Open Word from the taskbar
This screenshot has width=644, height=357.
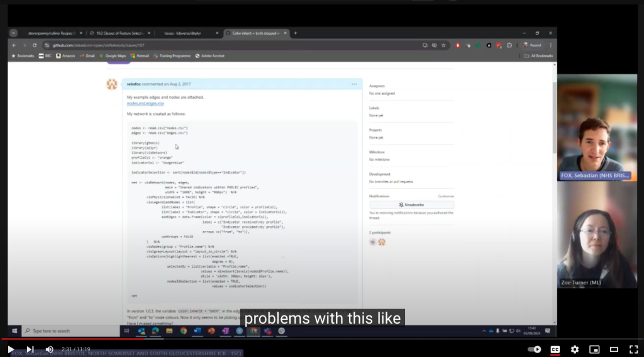[197, 331]
